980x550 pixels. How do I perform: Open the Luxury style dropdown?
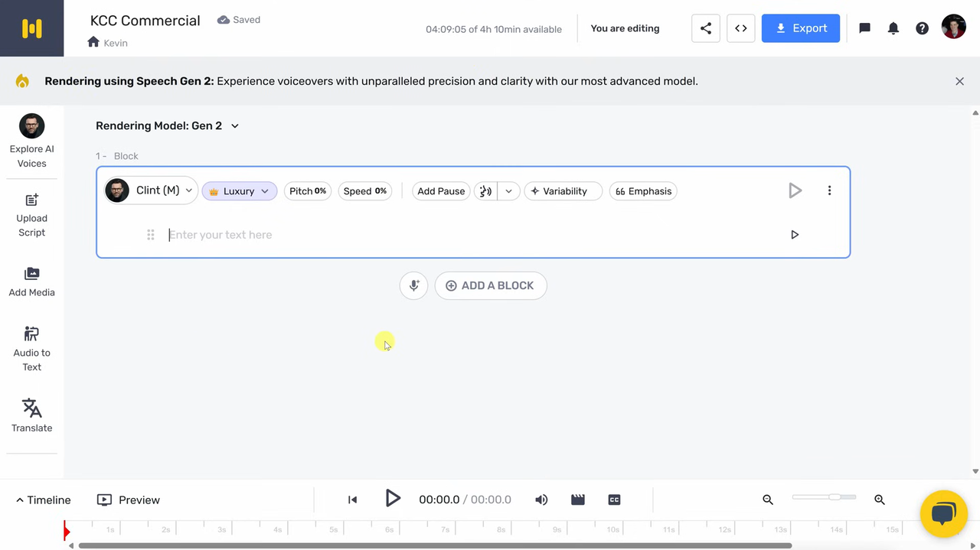point(240,191)
